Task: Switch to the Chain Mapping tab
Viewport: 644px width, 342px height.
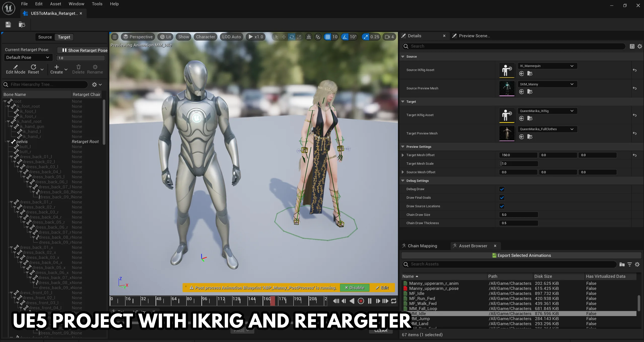Action: tap(422, 246)
